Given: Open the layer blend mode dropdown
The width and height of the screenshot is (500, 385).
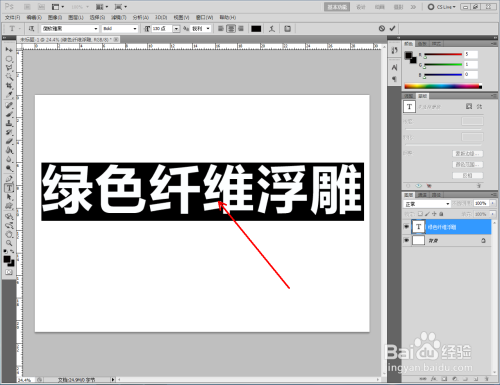Looking at the screenshot, I should 427,204.
